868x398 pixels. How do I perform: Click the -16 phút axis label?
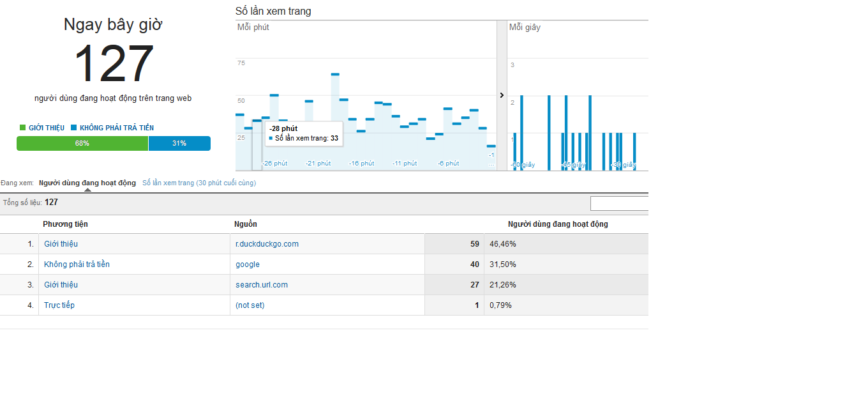coord(362,164)
